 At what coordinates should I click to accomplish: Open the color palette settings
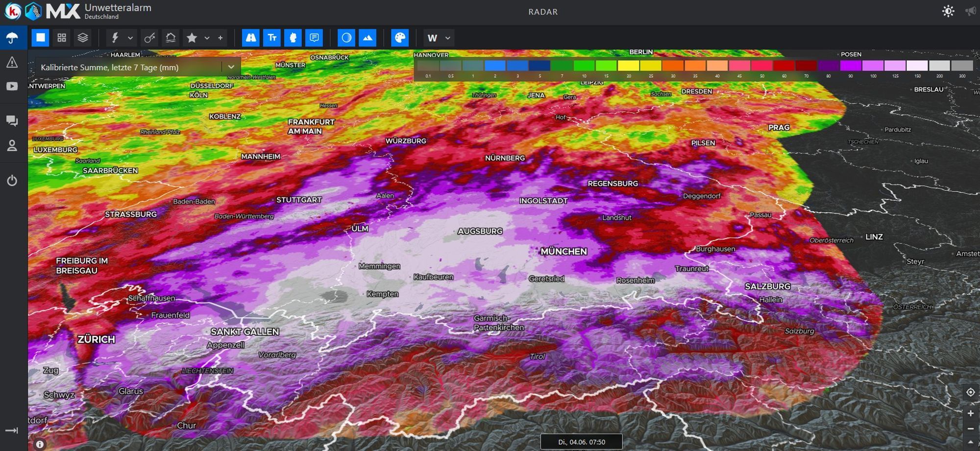click(400, 38)
